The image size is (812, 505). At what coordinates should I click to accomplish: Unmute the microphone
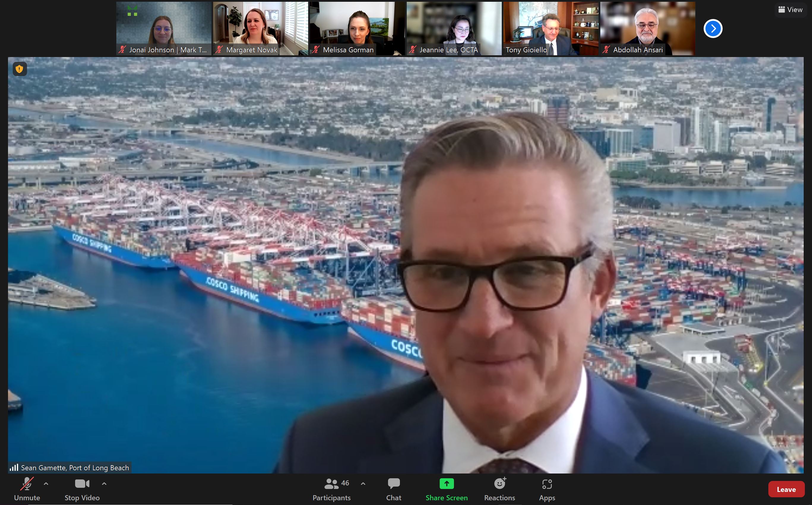click(27, 489)
